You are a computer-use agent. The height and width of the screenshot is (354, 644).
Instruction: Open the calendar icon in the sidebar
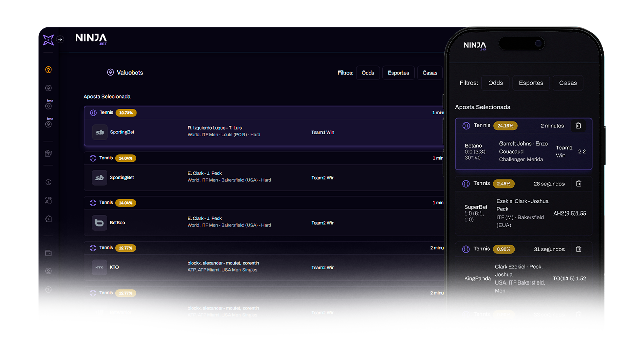pos(48,153)
